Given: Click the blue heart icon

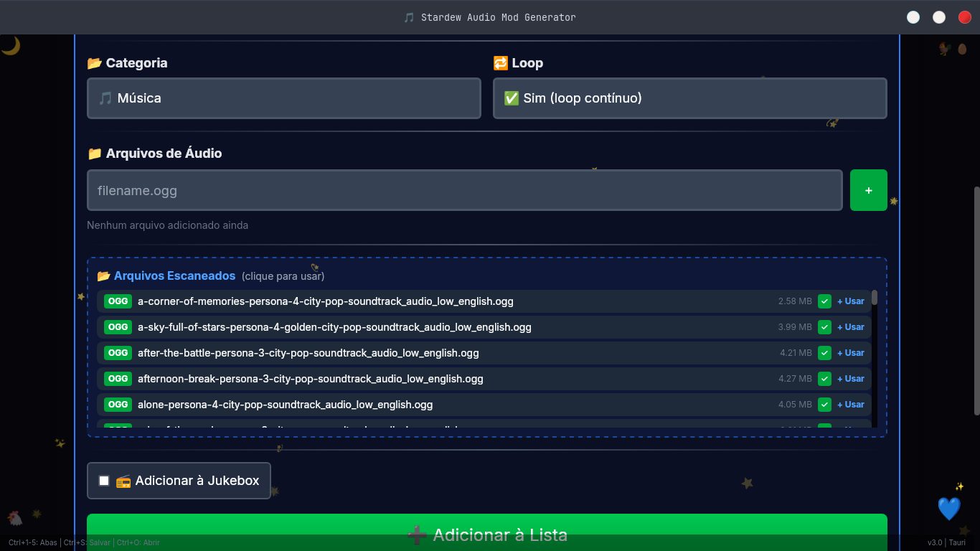Looking at the screenshot, I should coord(948,509).
